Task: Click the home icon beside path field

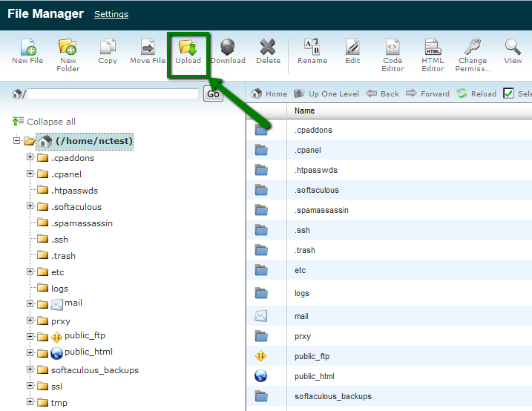Action: (17, 94)
